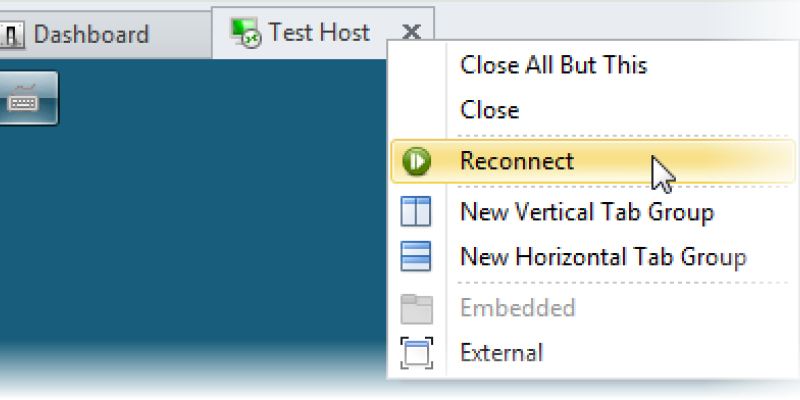
Task: Click the Dashboard tab's icon
Action: point(11,35)
